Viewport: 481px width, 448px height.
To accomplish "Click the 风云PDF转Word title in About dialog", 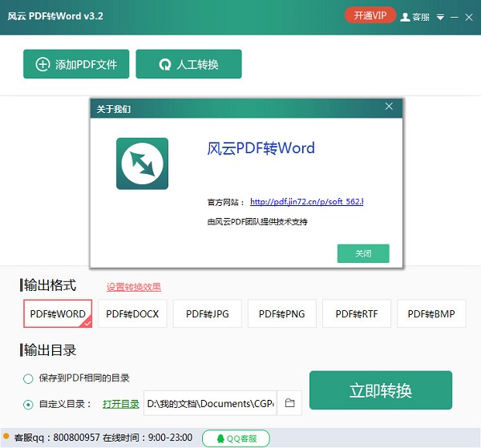I will coord(261,148).
